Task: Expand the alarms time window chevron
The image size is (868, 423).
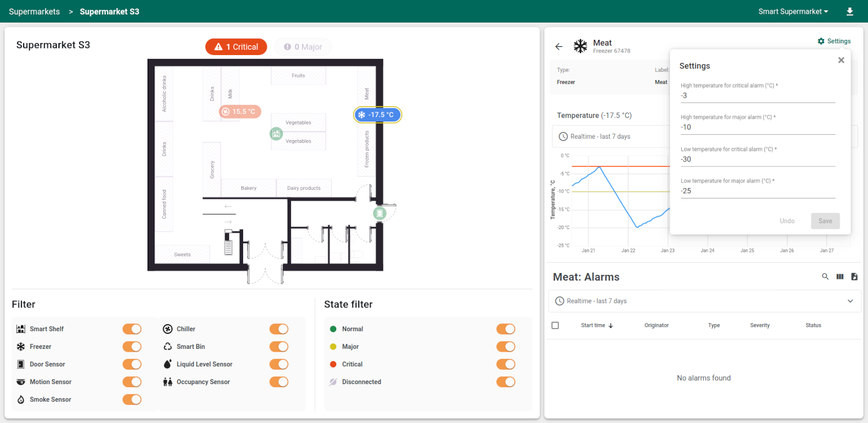Action: [850, 301]
